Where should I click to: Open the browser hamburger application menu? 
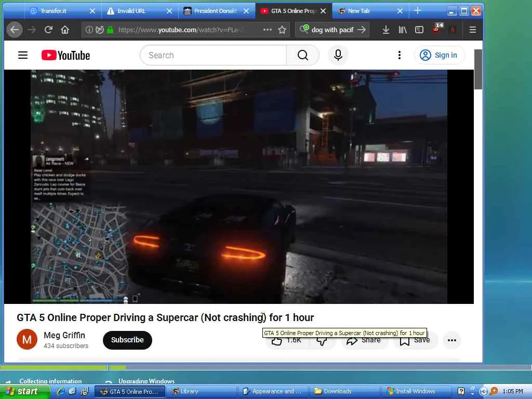[473, 30]
